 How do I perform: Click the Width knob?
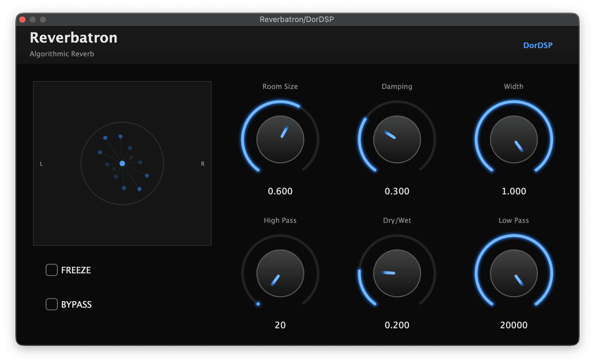tap(513, 139)
